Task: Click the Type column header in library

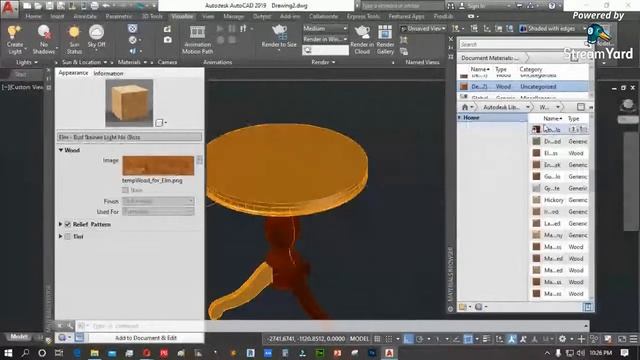Action: coord(573,118)
